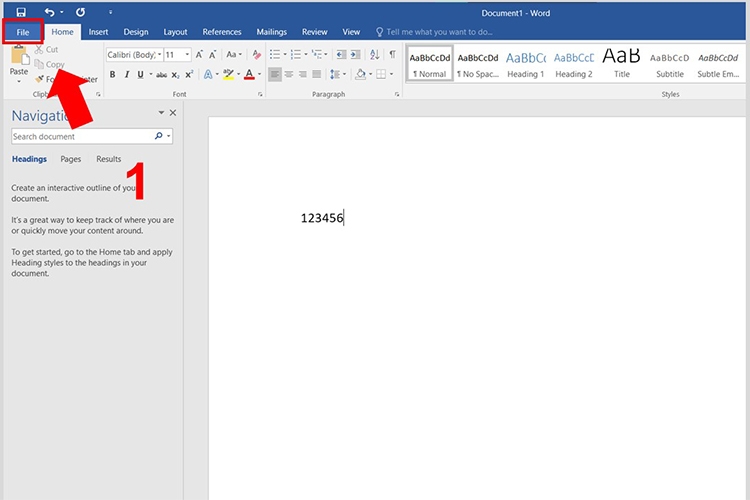Screen dimensions: 750x500
Task: Open Customize Quick Access Toolbar menu
Action: pos(110,12)
